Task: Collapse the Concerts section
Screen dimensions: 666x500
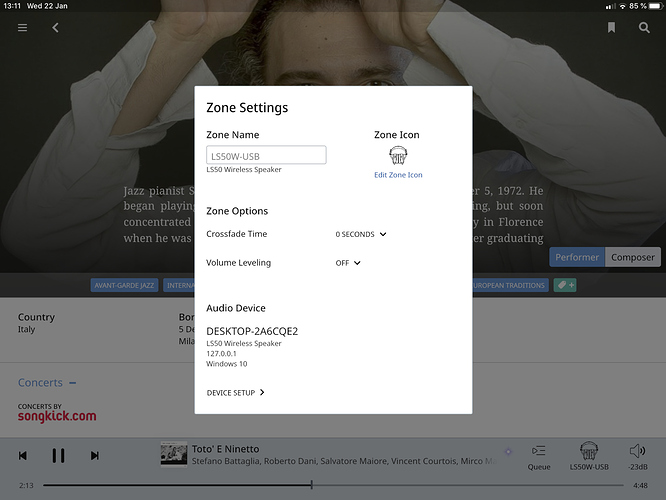Action: pyautogui.click(x=73, y=383)
